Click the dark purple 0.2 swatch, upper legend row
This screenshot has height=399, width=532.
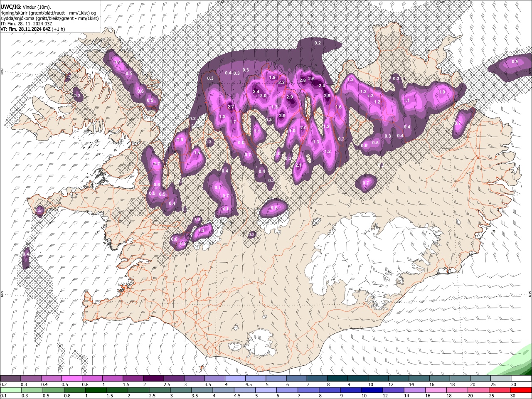click(10, 379)
